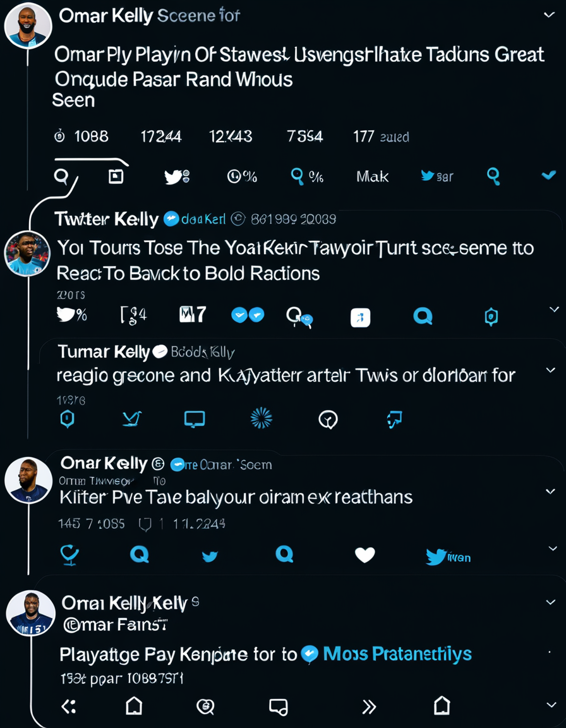The image size is (566, 728).
Task: Open the Mak tab in the first tweet
Action: pos(372,177)
